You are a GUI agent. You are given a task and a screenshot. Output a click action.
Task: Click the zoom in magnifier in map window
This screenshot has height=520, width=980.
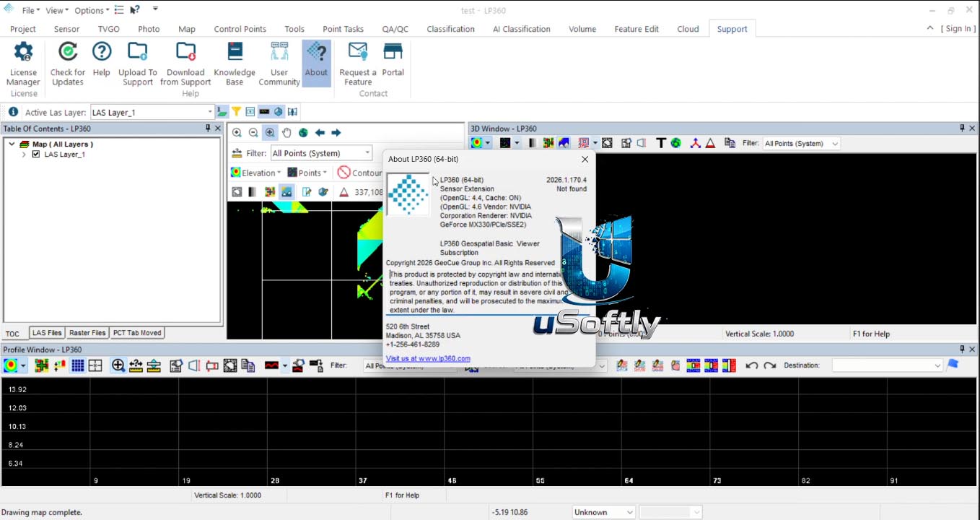pyautogui.click(x=237, y=133)
